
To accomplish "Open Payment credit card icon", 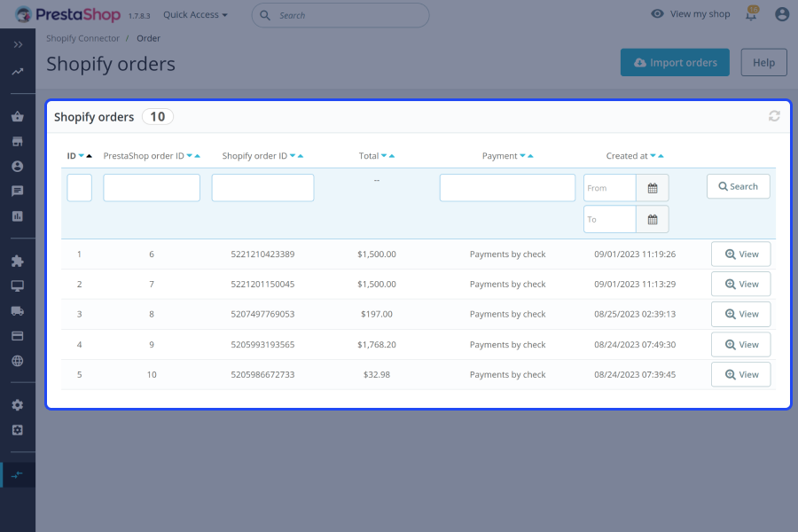I will [x=18, y=336].
